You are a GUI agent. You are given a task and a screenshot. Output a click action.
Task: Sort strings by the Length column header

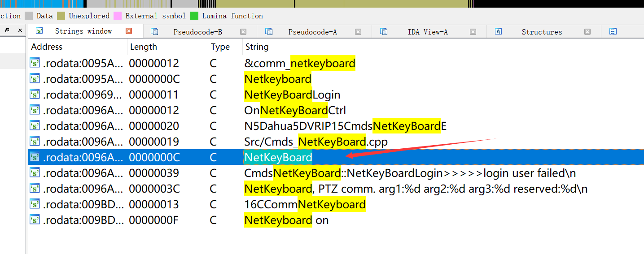point(144,47)
